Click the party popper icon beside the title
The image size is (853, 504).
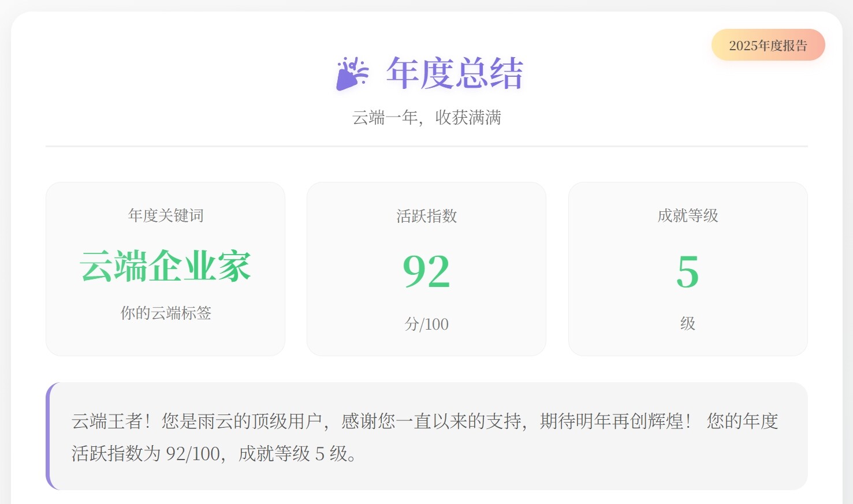(352, 74)
